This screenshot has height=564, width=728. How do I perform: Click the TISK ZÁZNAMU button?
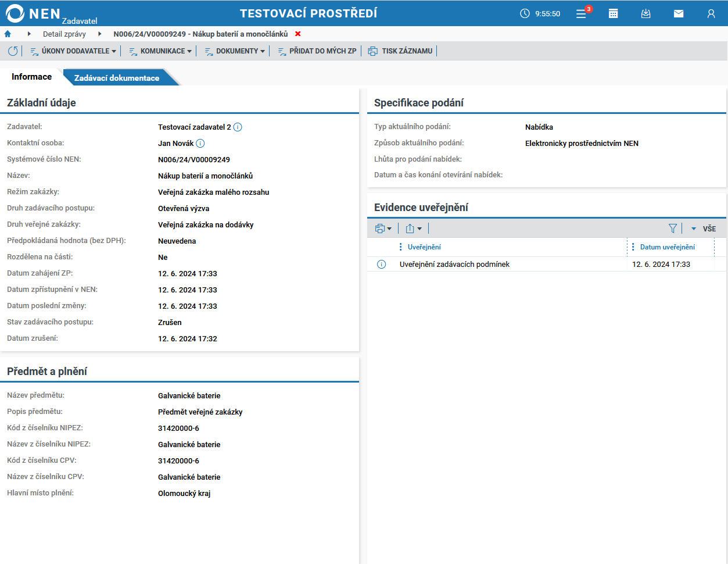401,51
